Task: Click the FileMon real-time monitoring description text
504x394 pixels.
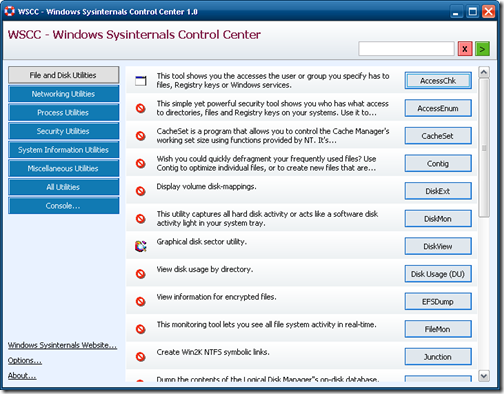Action: point(266,325)
